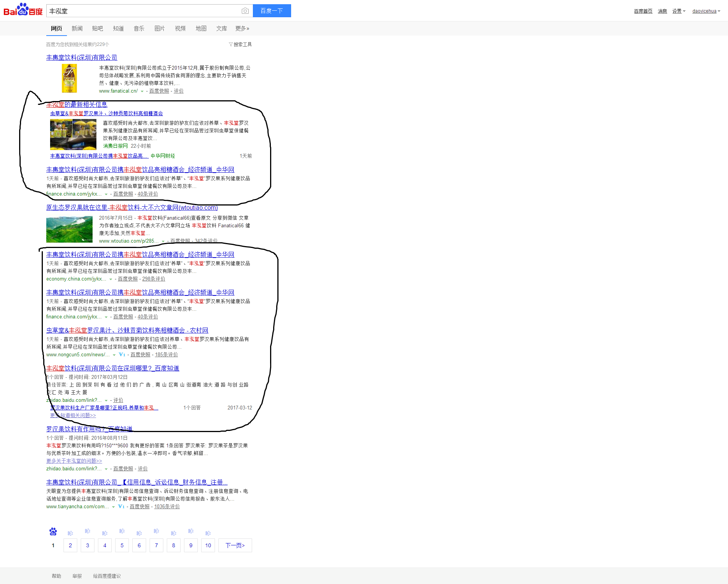Open the 更多知道相关问题>> link

pyautogui.click(x=73, y=415)
